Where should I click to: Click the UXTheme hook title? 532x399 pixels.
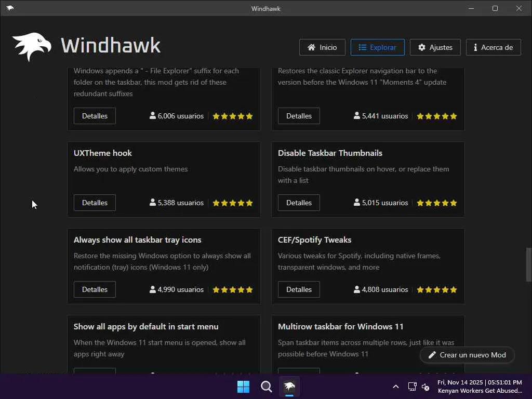tap(103, 153)
